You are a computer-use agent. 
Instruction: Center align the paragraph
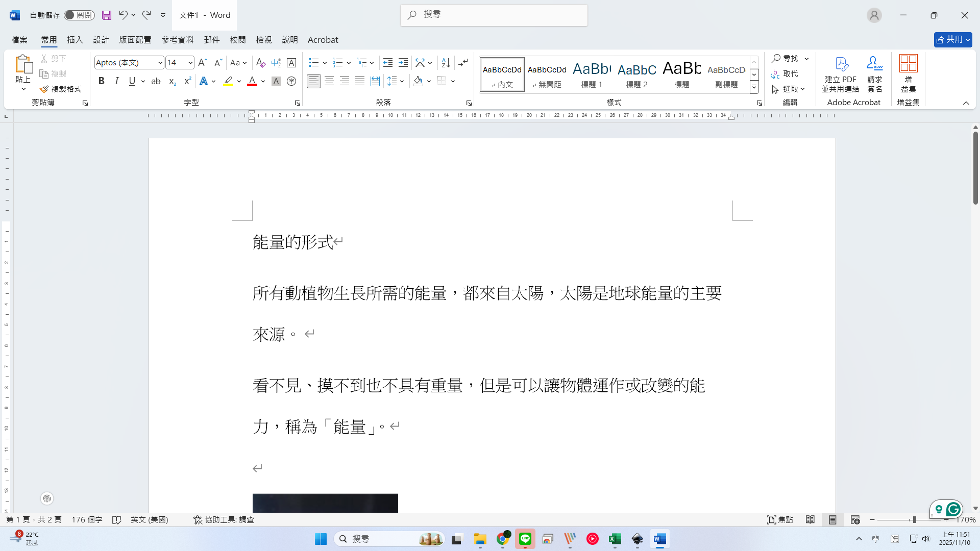click(329, 81)
